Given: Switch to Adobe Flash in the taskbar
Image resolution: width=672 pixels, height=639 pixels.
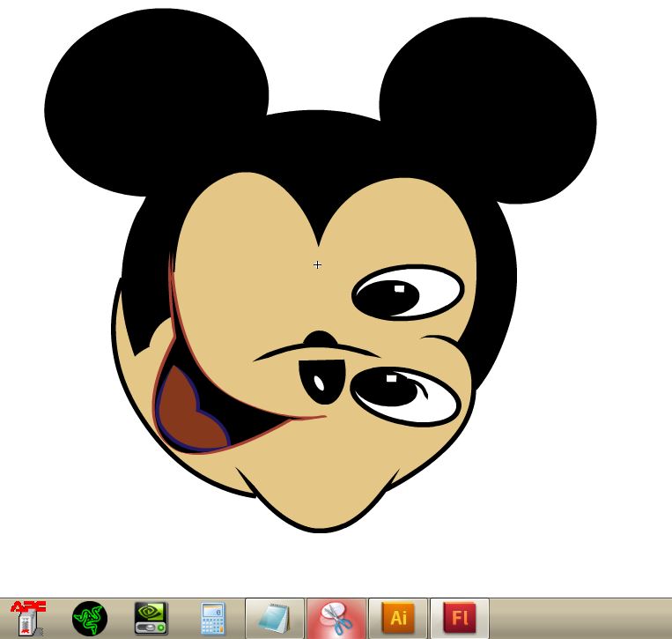Looking at the screenshot, I should coord(460,619).
